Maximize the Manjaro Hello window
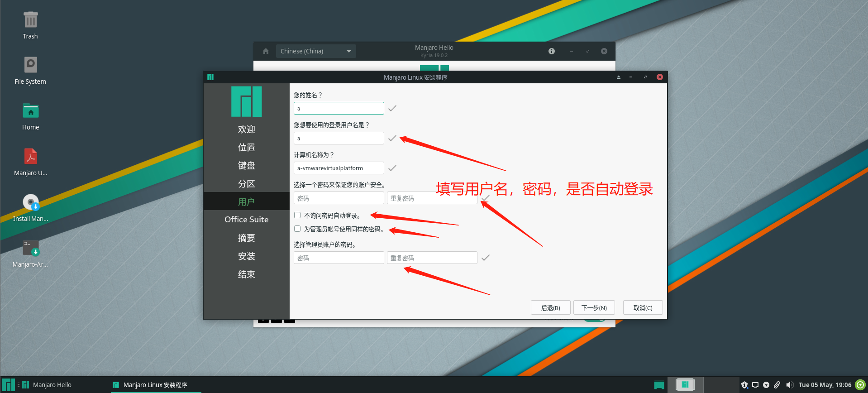This screenshot has height=393, width=868. [587, 51]
